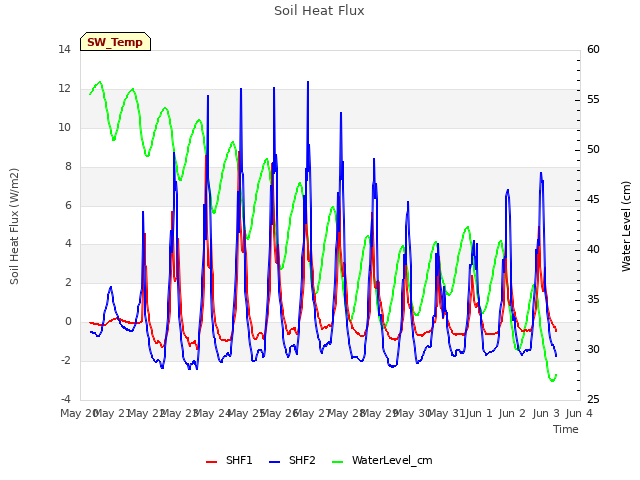640x480 pixels.
Task: Click the left axis label Soil Heat Flux (W/m2)
Action: [x=14, y=226]
